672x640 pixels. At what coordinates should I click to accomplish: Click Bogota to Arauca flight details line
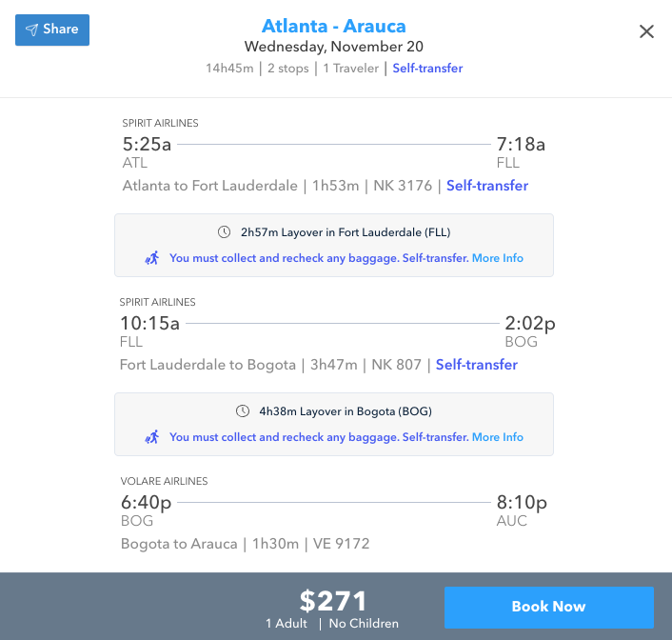[x=245, y=544]
